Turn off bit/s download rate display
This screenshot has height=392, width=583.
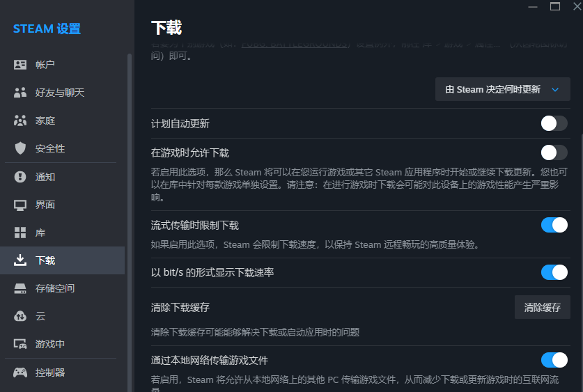554,272
